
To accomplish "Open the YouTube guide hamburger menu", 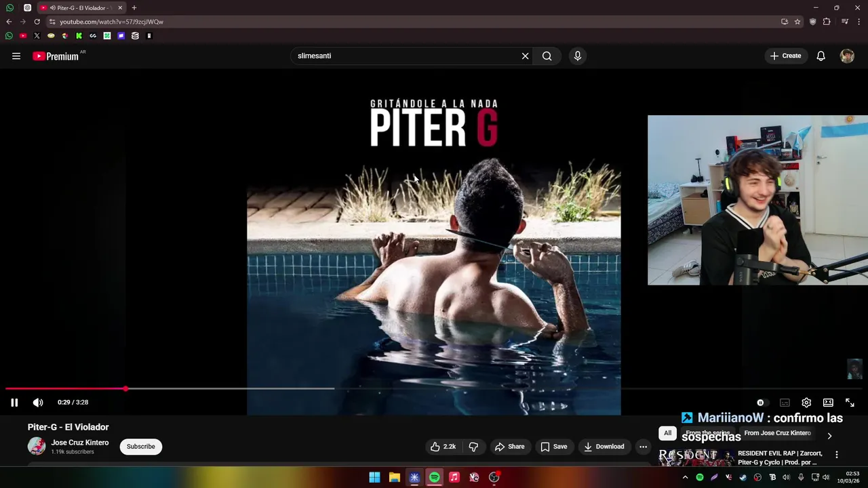I will pos(16,56).
